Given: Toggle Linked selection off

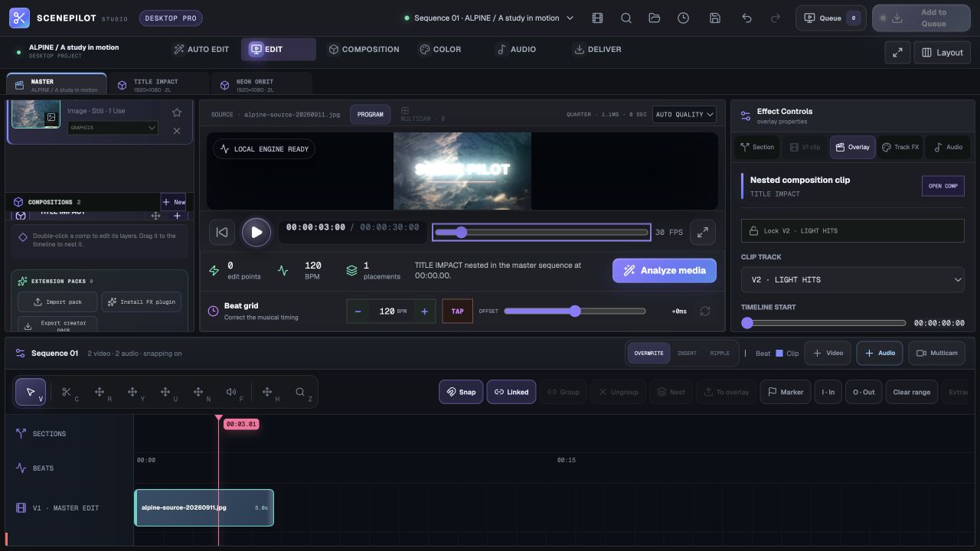Looking at the screenshot, I should click(511, 392).
